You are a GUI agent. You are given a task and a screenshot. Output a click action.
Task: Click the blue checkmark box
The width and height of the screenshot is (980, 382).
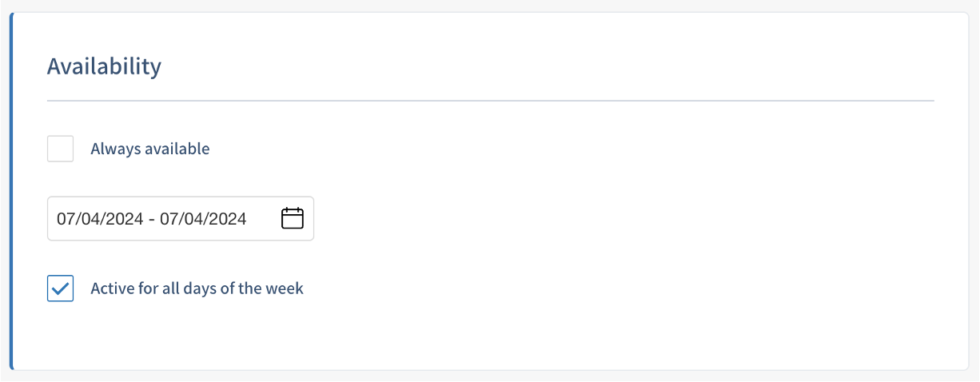coord(61,288)
